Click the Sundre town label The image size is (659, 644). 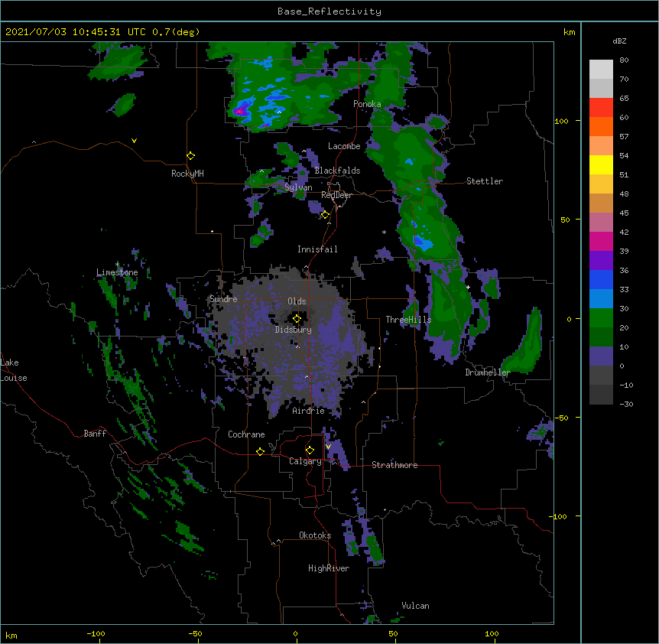click(223, 299)
